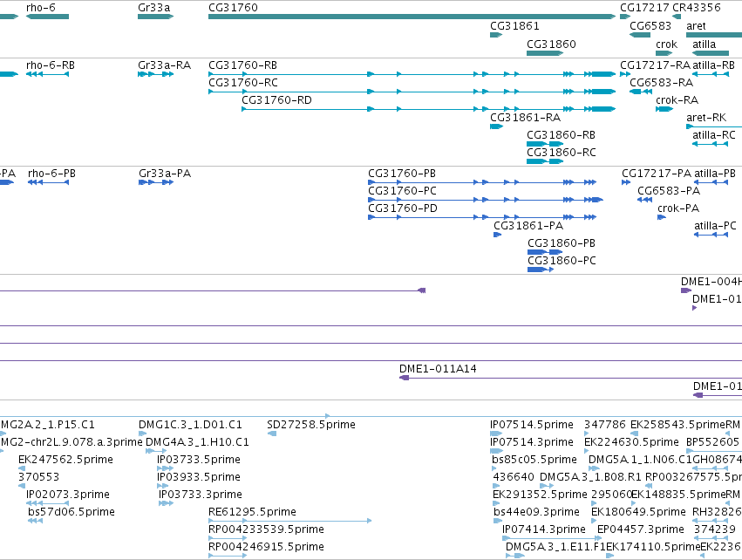The image size is (742, 560).
Task: Click the DME1-011A14 clone label
Action: [x=438, y=369]
